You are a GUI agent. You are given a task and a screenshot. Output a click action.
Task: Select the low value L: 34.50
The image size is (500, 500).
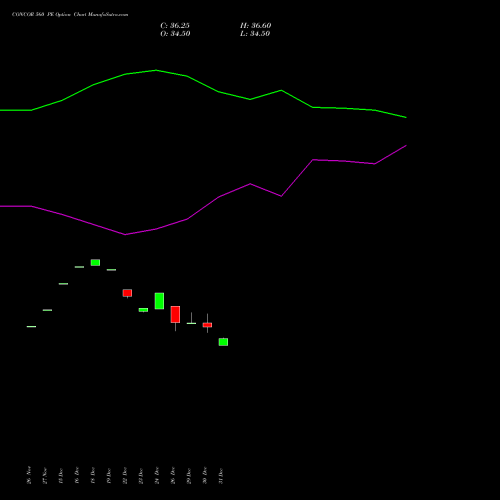[x=255, y=34]
